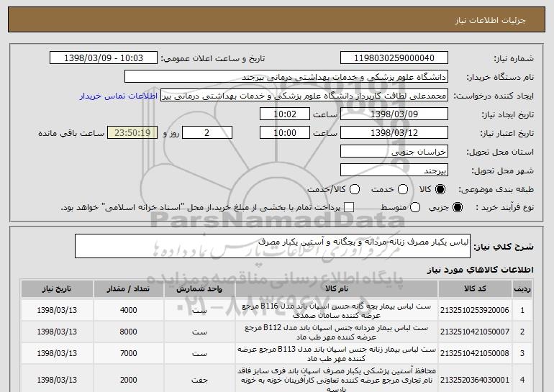This screenshot has height=392, width=554.
Task: Click unit ست in row 2
Action: click(199, 332)
